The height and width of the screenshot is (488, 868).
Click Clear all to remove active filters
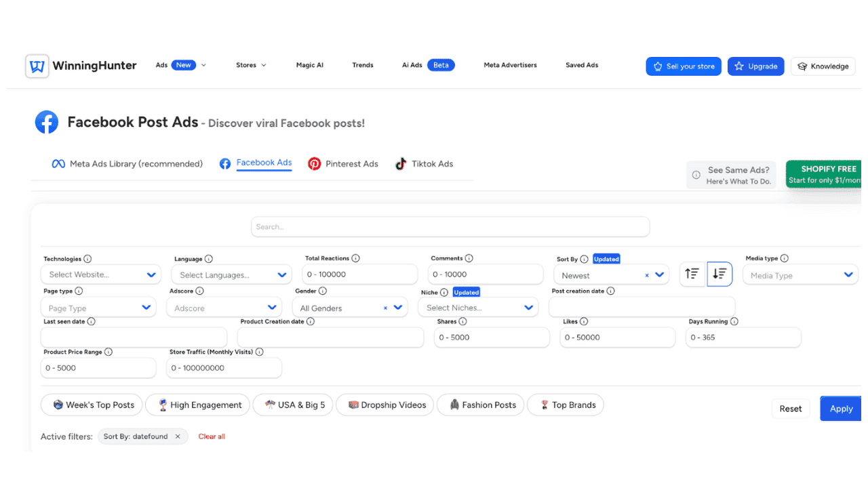pyautogui.click(x=211, y=436)
